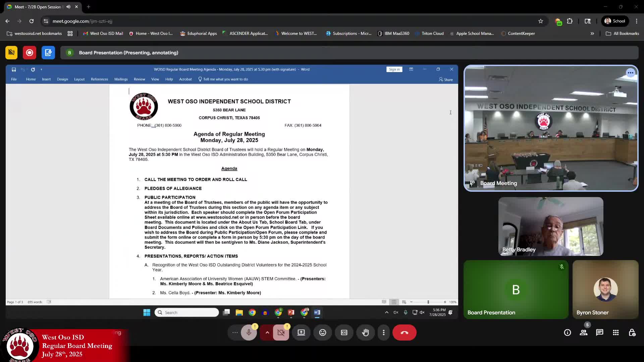Screen dimensions: 644x362
Task: Open the West Oso ISD Mail bookmark
Action: click(103, 34)
